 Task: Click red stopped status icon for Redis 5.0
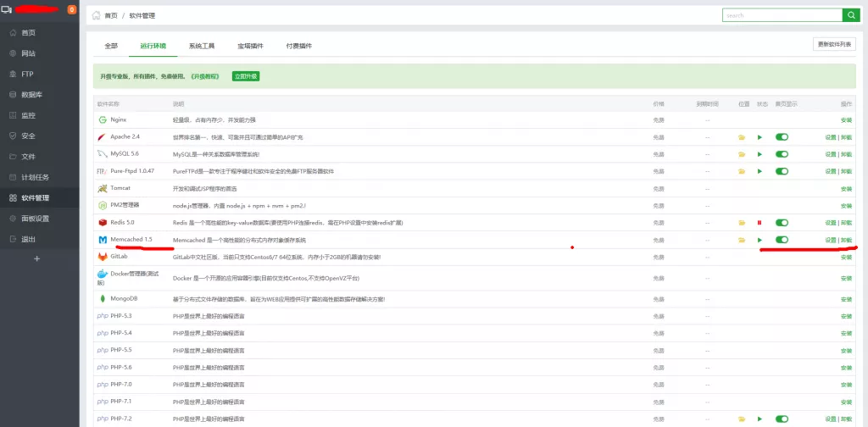tap(759, 223)
